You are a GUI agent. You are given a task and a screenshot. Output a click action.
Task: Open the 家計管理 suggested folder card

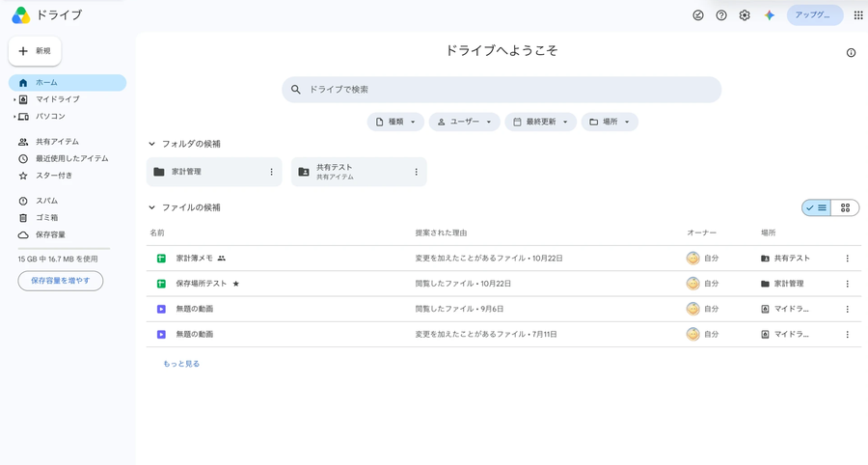pyautogui.click(x=214, y=172)
